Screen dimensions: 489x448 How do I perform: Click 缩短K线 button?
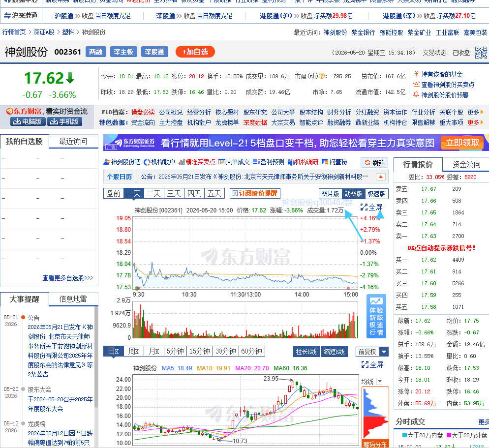pos(335,352)
